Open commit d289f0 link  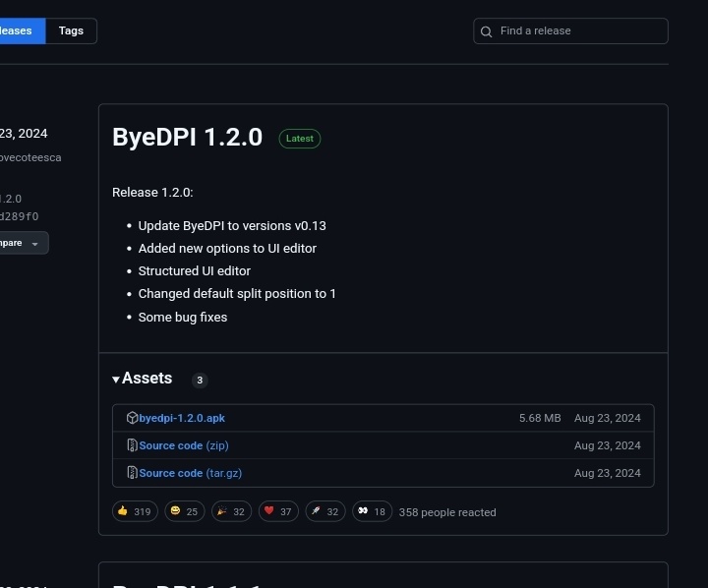click(x=19, y=216)
